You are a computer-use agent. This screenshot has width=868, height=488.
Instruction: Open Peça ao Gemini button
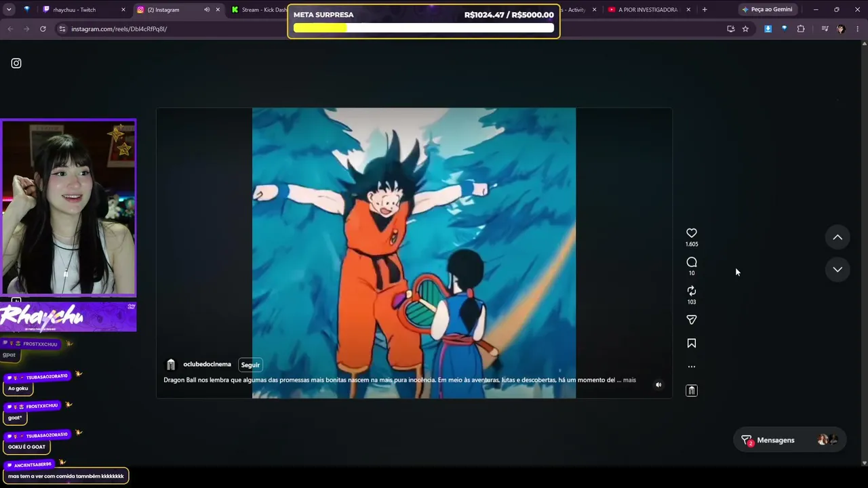767,9
